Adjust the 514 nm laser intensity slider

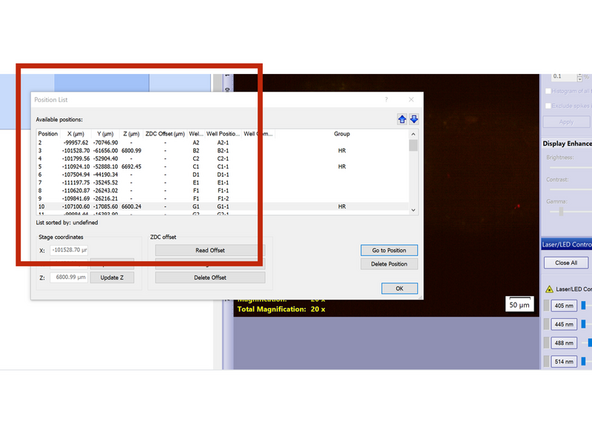pos(584,361)
